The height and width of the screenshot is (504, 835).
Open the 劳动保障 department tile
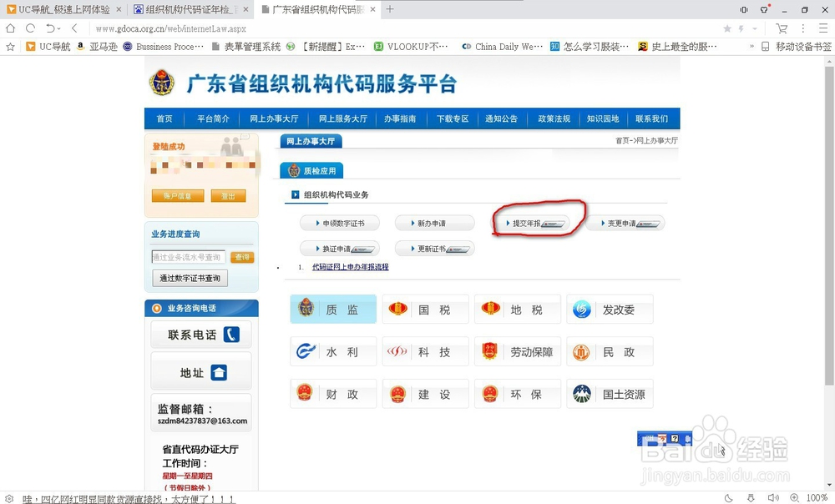[x=518, y=352]
